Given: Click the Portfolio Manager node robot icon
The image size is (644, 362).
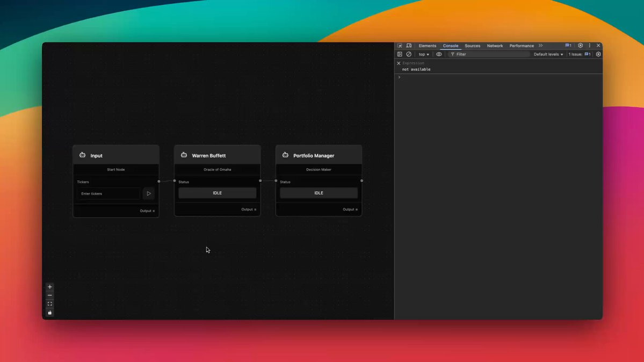Looking at the screenshot, I should (x=285, y=155).
